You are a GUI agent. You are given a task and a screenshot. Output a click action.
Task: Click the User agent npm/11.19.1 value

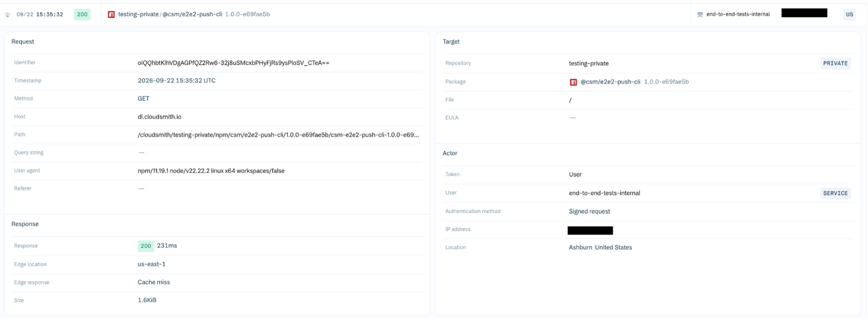[x=211, y=171]
